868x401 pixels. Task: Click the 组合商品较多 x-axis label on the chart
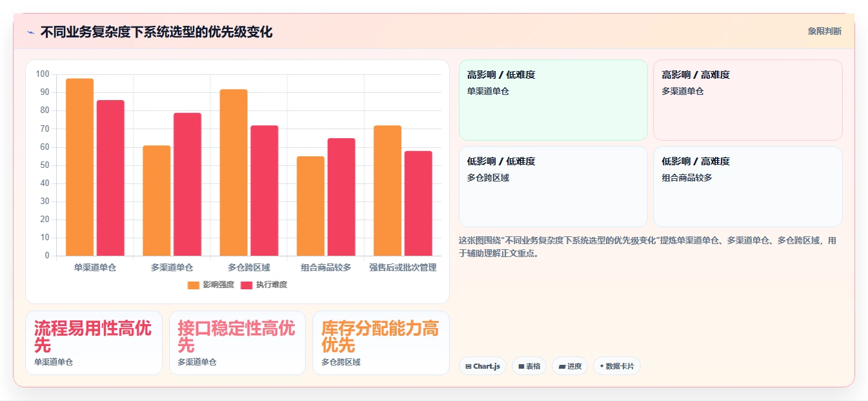click(326, 267)
